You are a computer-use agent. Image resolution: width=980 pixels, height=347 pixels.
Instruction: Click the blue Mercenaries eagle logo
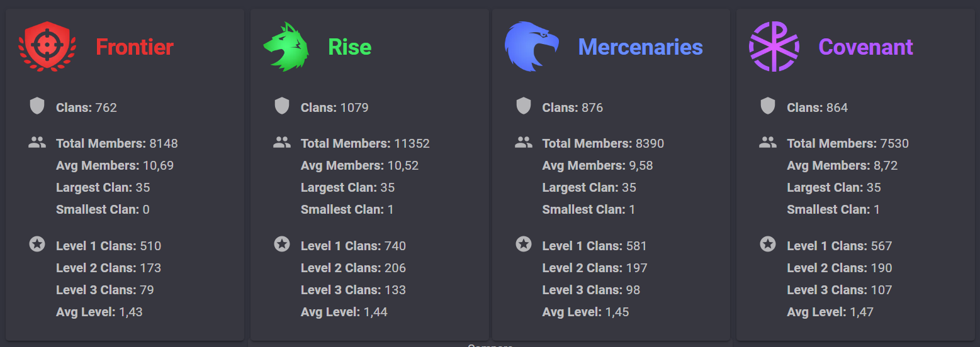coord(532,47)
